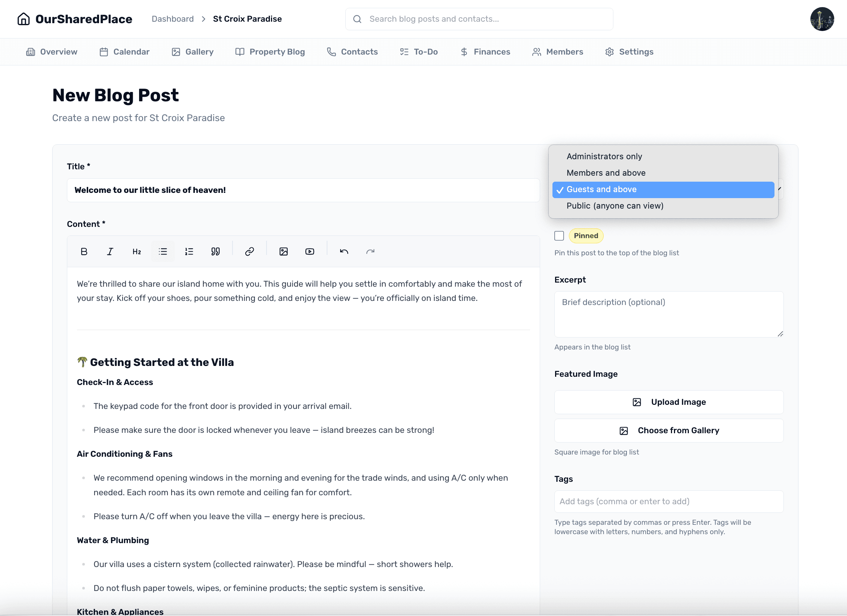Open Choose from Gallery
Viewport: 847px width, 616px height.
tap(668, 430)
